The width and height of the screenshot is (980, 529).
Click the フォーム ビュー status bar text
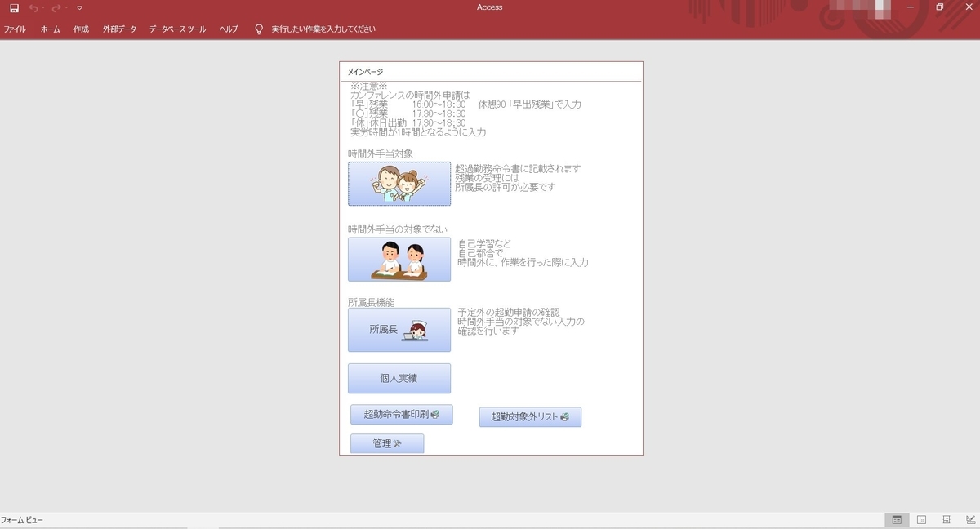[22, 520]
